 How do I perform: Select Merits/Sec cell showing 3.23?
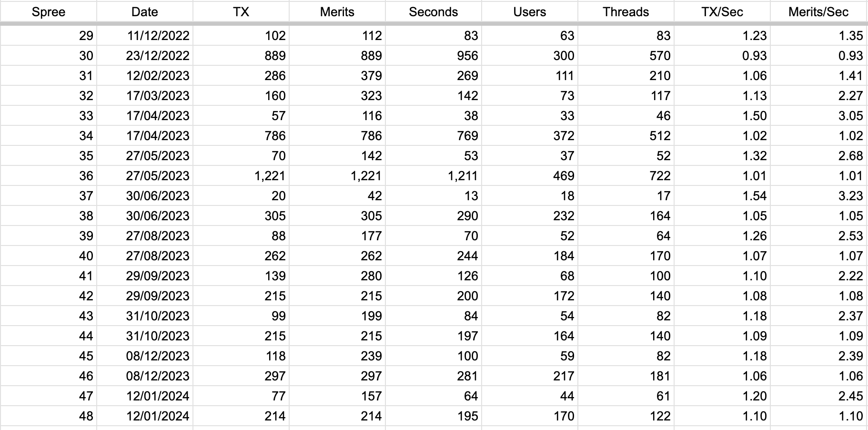click(x=818, y=196)
